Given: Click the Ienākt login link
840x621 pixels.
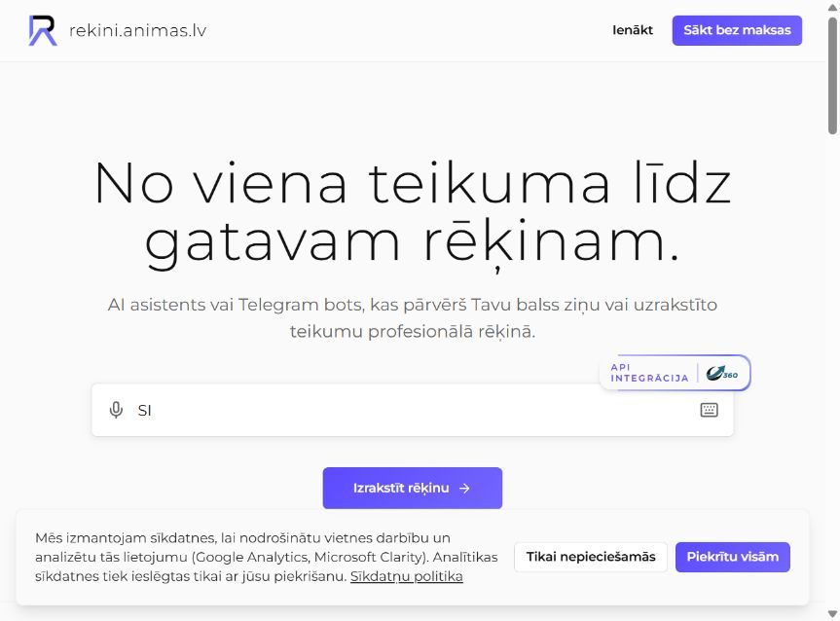Looking at the screenshot, I should 632,30.
